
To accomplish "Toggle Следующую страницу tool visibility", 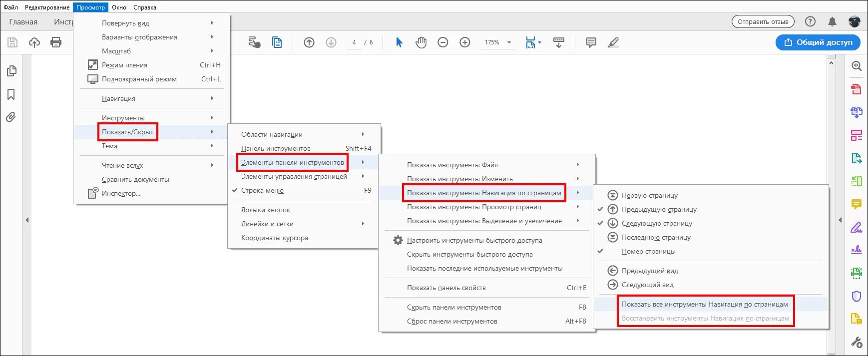I will pos(711,223).
